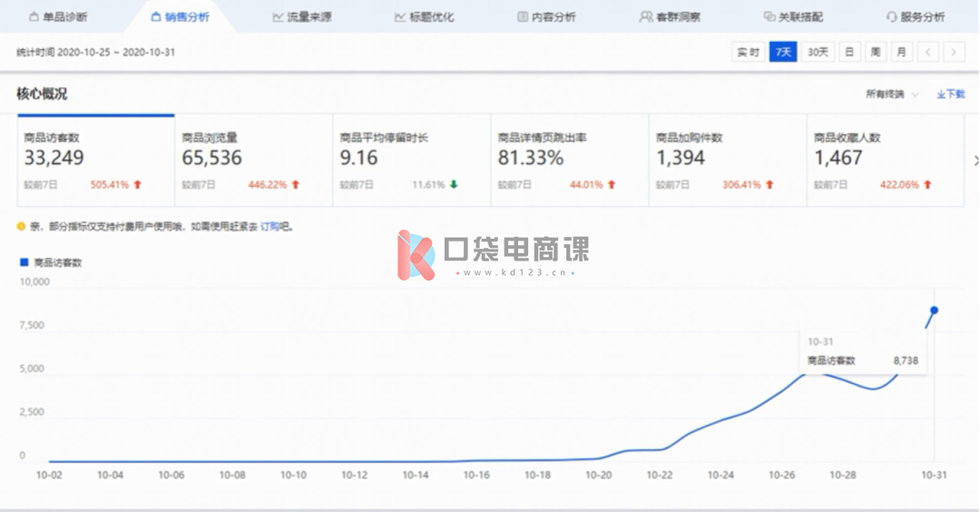Click the 10-31 data point on chart

[935, 310]
